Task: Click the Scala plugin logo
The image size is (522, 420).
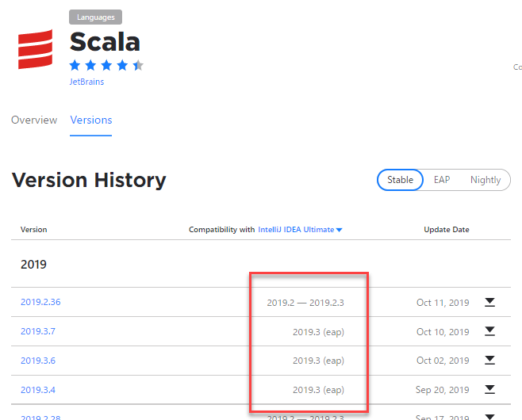Action: point(35,49)
